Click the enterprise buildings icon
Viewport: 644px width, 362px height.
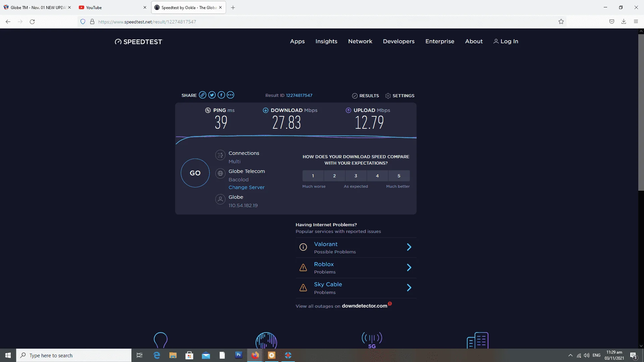477,340
